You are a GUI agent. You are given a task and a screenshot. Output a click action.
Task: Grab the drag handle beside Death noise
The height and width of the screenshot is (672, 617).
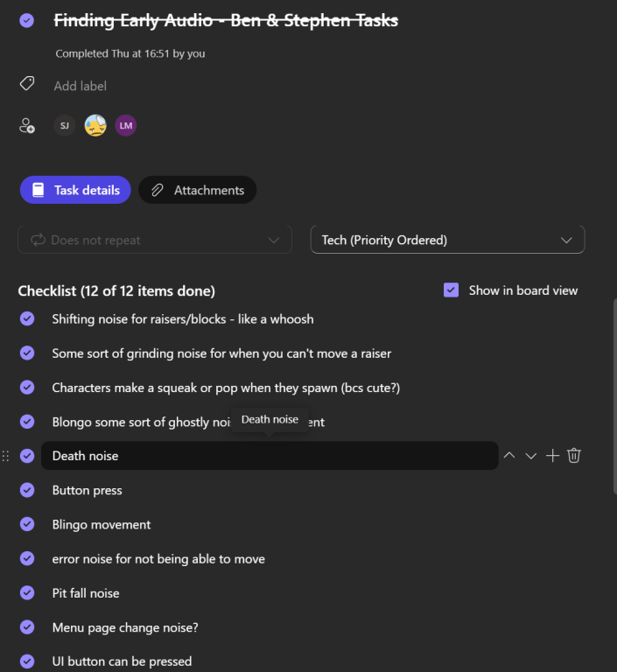tap(5, 456)
